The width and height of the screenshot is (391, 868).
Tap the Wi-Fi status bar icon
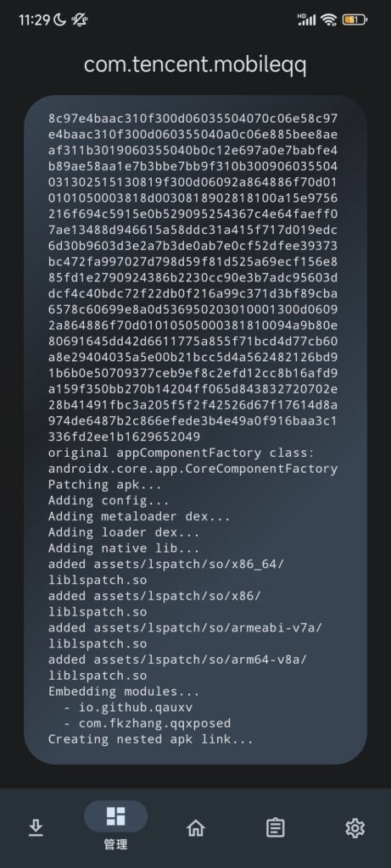329,20
